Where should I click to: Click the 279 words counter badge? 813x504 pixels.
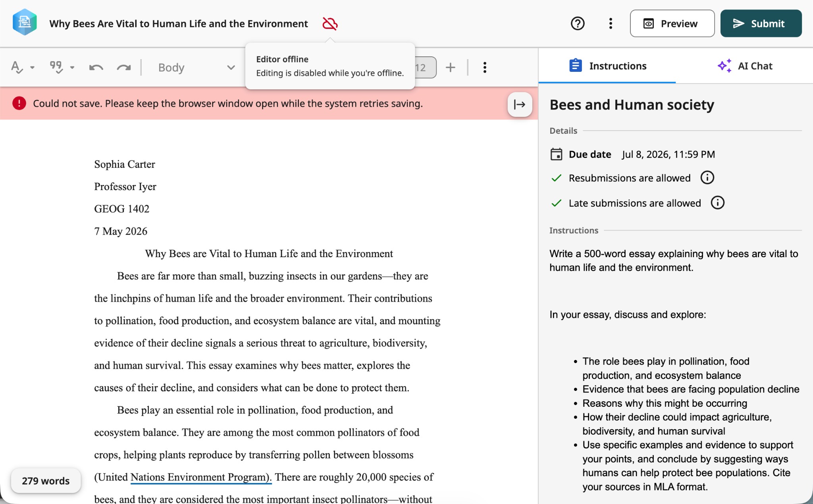pos(46,481)
